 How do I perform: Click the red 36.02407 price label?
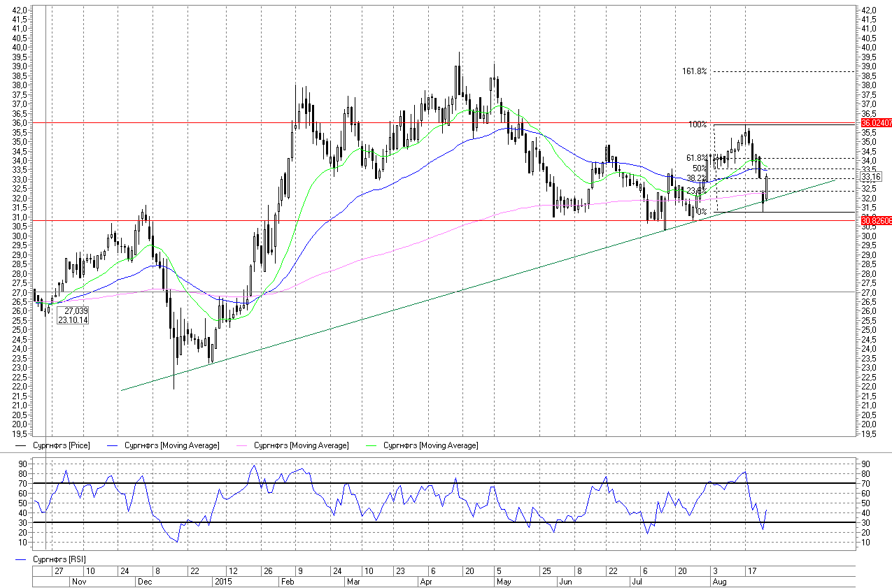click(876, 122)
